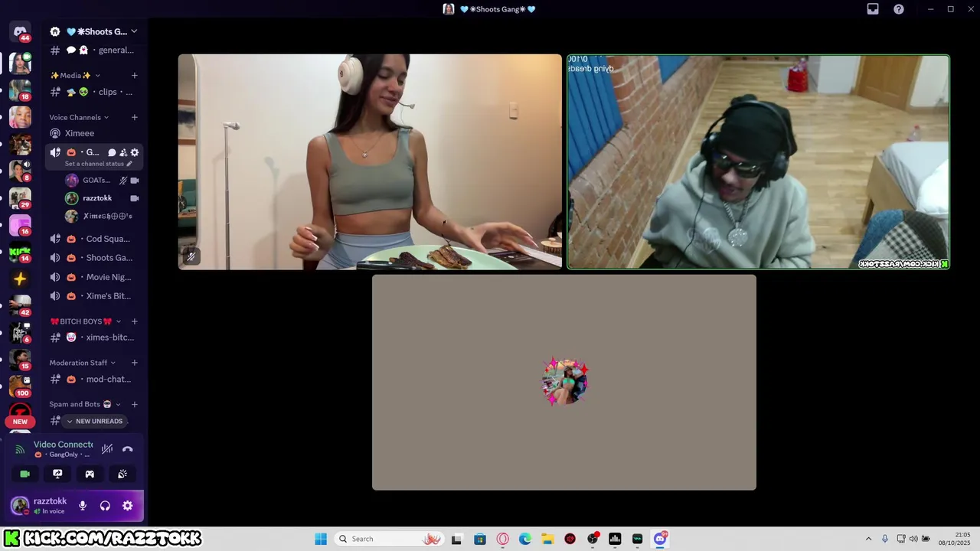Create channel in Spam and Bots category
Image resolution: width=980 pixels, height=551 pixels.
coord(135,404)
